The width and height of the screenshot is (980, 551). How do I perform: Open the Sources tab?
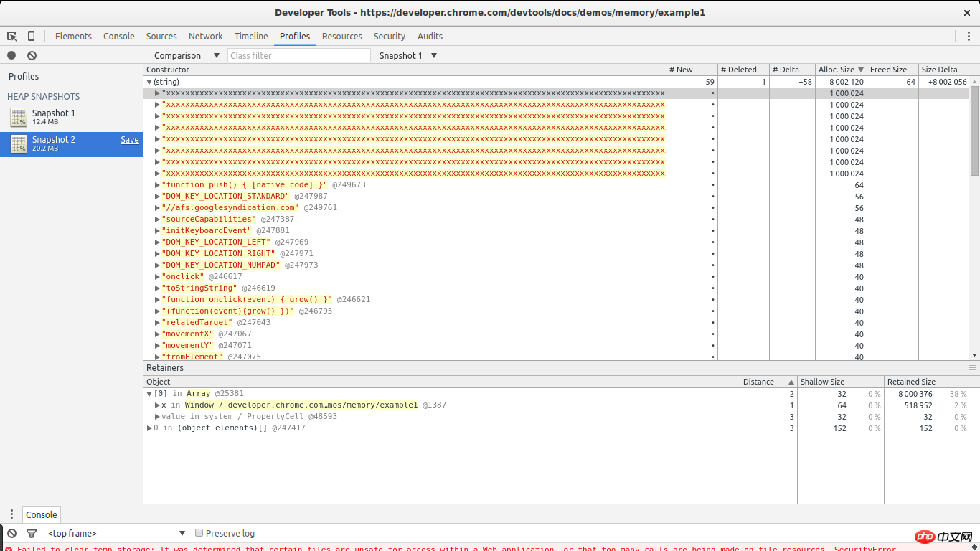coord(161,36)
